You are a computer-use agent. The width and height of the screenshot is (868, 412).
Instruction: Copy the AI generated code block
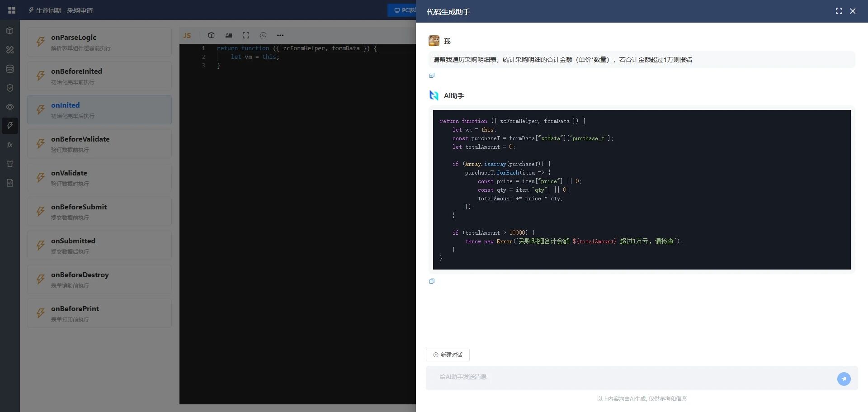click(x=432, y=281)
